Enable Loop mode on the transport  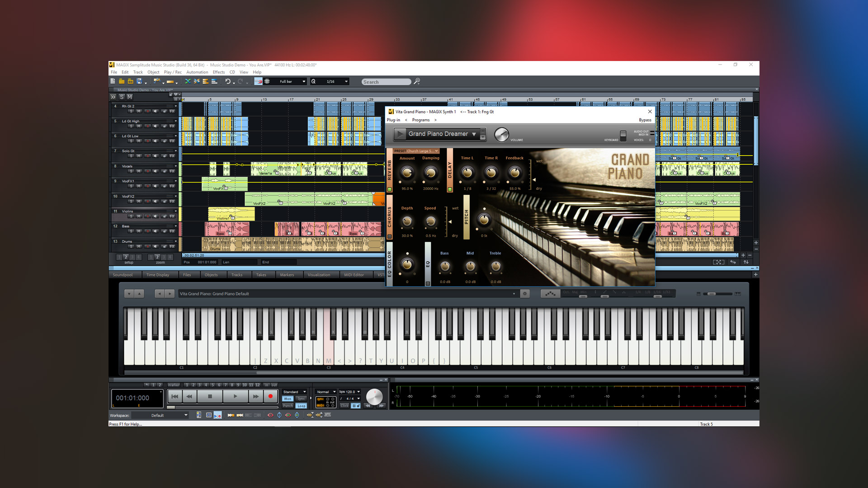click(x=301, y=406)
